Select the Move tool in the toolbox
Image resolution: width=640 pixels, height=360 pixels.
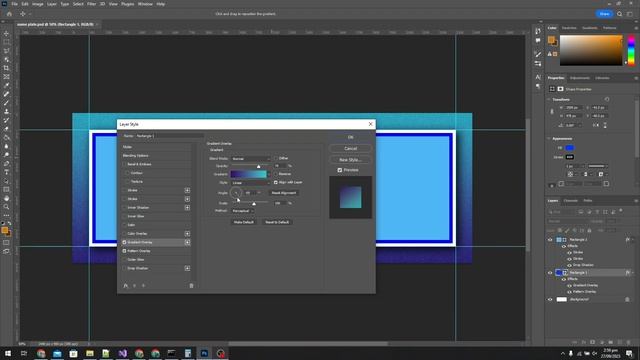[x=6, y=33]
